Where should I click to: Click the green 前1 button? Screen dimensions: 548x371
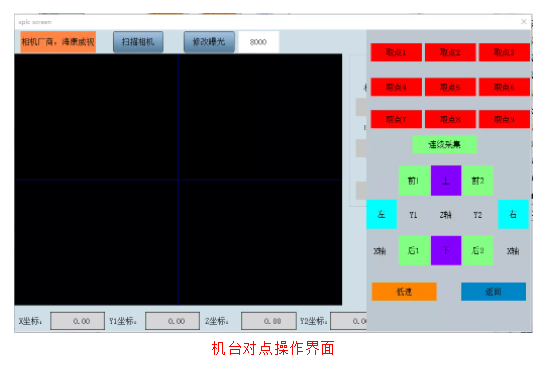click(x=414, y=181)
